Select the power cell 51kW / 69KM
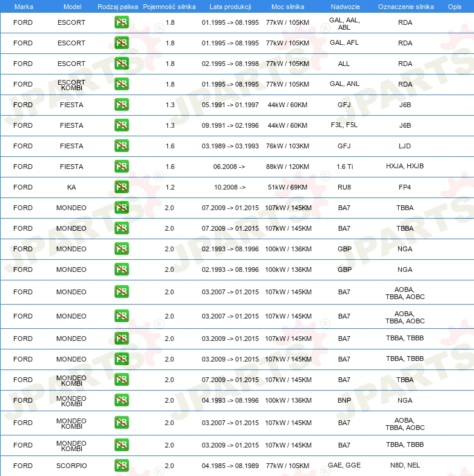The width and height of the screenshot is (474, 476). click(x=287, y=187)
